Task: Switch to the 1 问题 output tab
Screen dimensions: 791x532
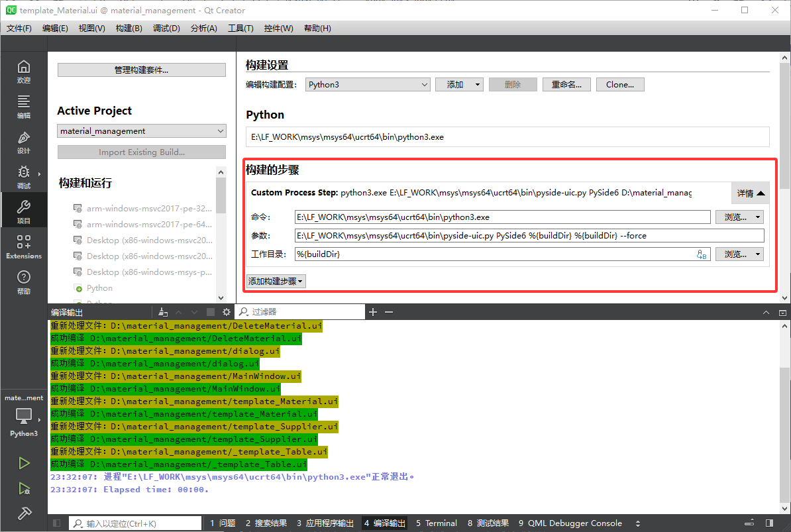Action: (x=223, y=523)
